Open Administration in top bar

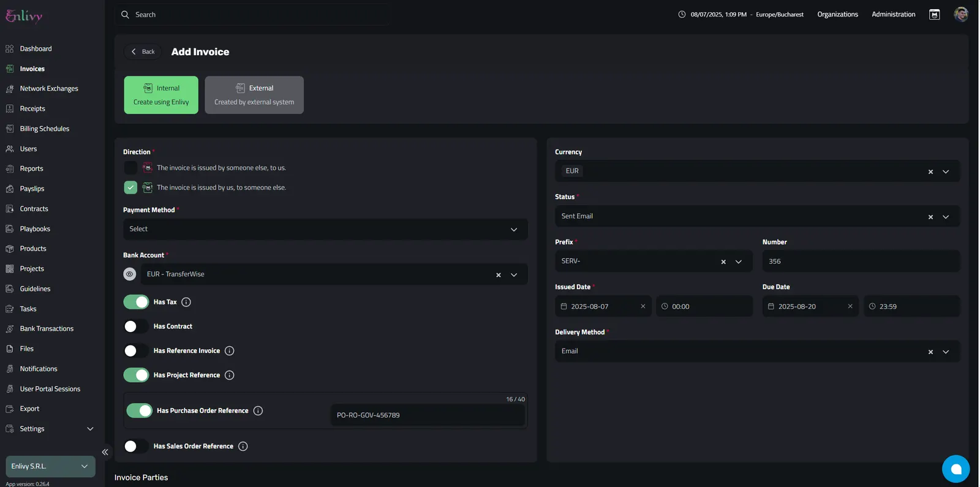point(893,15)
